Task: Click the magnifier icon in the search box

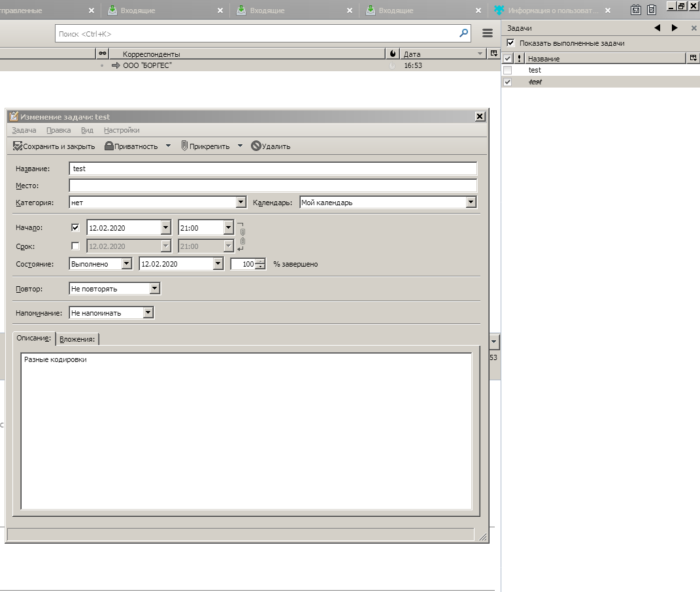Action: point(464,33)
